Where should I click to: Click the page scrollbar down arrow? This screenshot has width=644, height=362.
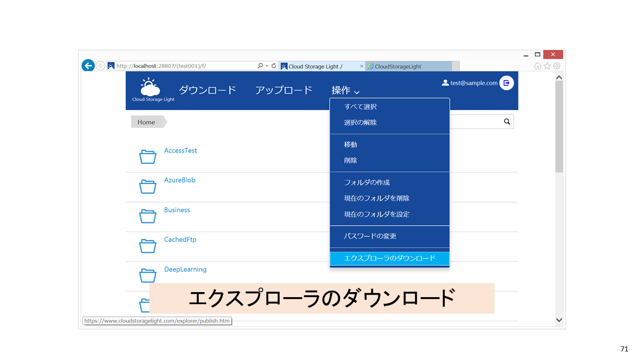pyautogui.click(x=558, y=319)
